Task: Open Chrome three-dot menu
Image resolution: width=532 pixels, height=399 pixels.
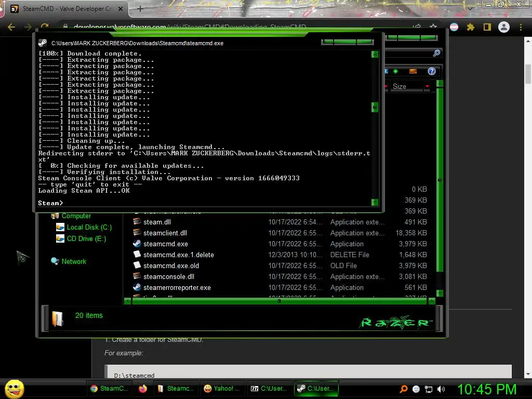Action: (x=521, y=27)
